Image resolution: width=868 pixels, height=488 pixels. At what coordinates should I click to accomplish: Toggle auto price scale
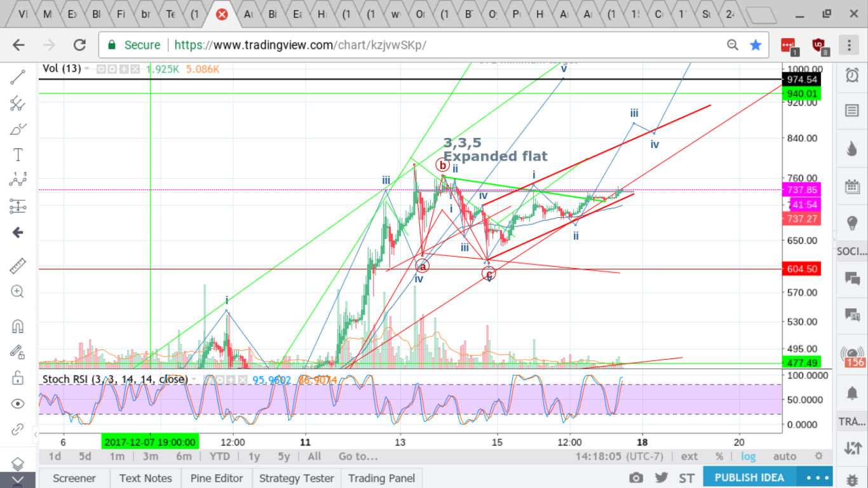(785, 456)
